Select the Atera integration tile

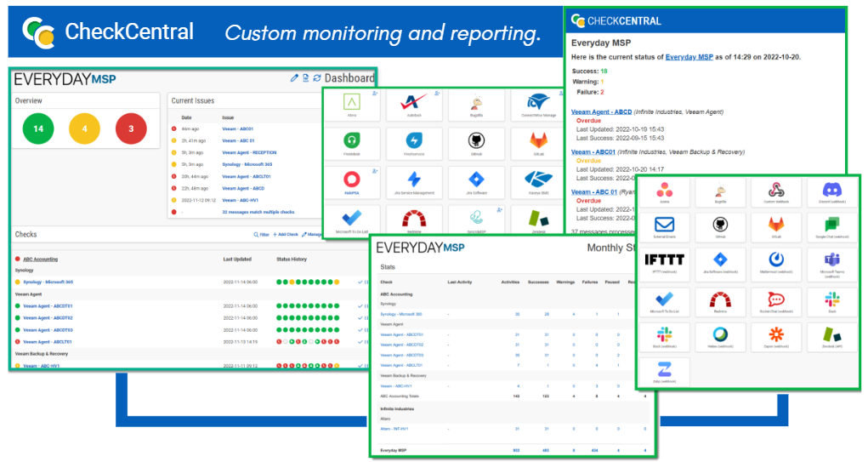point(352,106)
